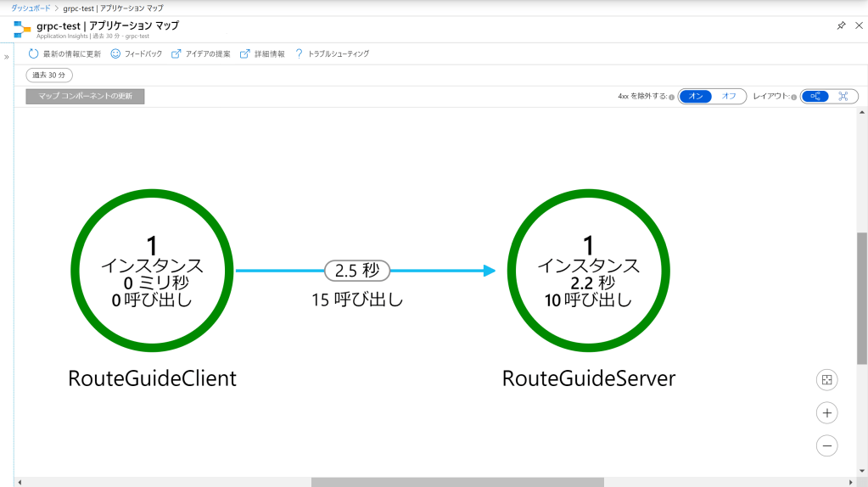Click the 2.5 秒 call duration label
Screen dimensions: 868x487
[357, 271]
